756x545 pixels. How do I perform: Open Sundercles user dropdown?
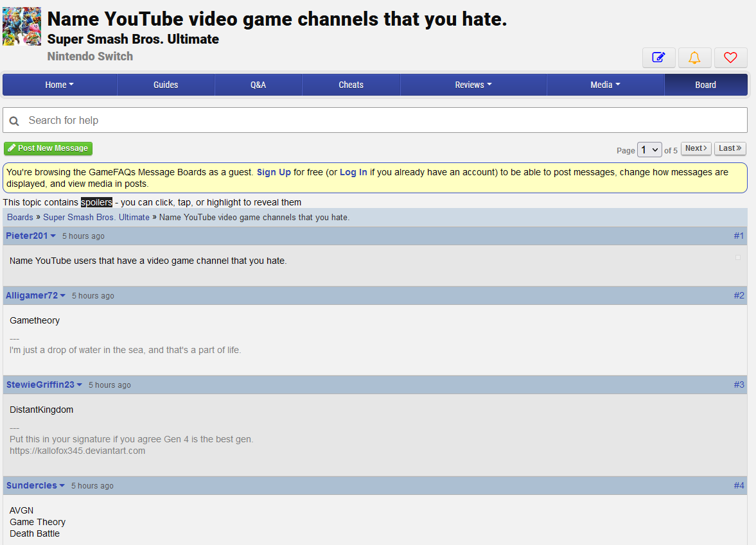point(35,485)
